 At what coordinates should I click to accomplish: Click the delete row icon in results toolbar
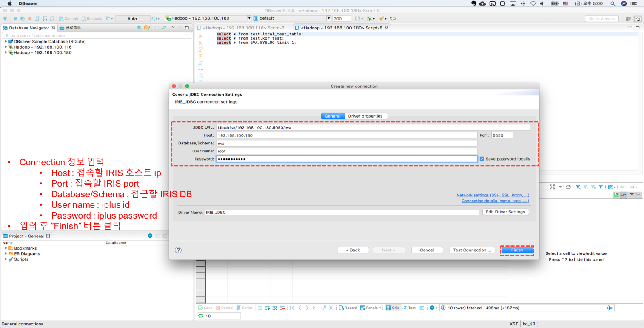coord(282,308)
